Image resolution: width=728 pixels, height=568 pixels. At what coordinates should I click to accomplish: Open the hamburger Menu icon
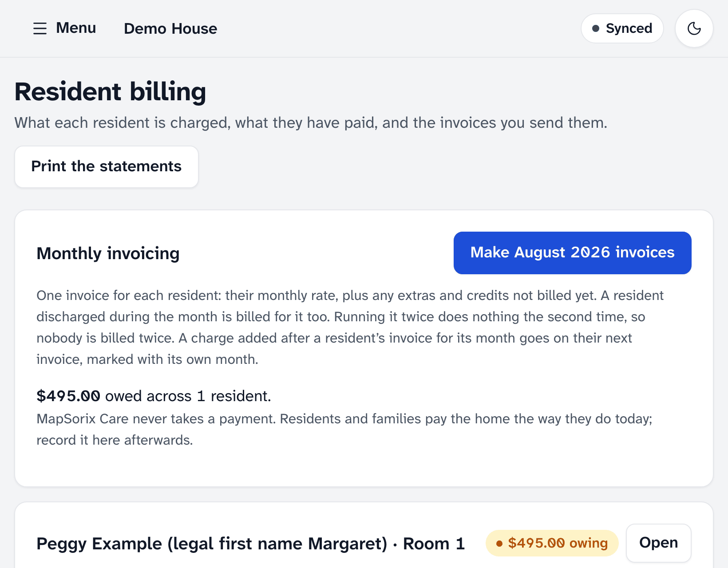[40, 28]
